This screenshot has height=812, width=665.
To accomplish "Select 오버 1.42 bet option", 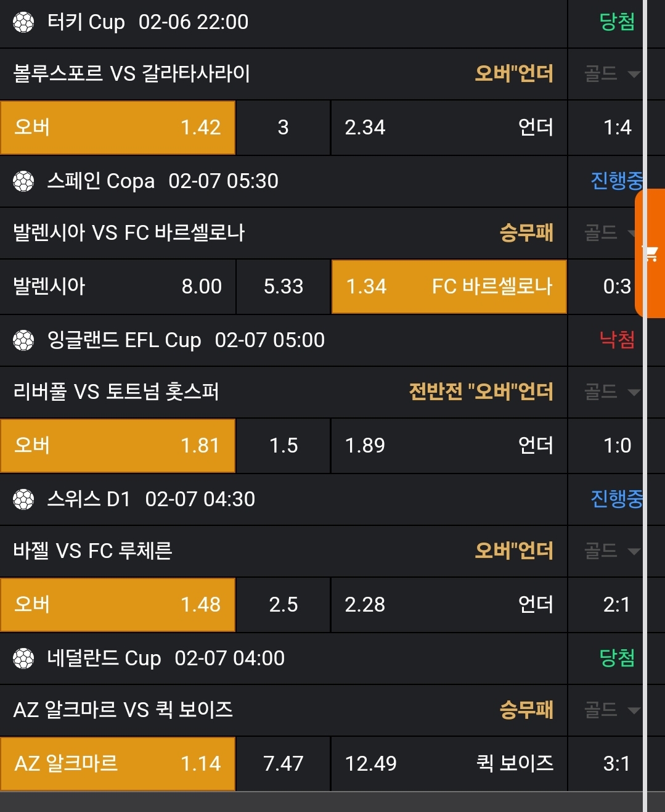I will point(118,128).
